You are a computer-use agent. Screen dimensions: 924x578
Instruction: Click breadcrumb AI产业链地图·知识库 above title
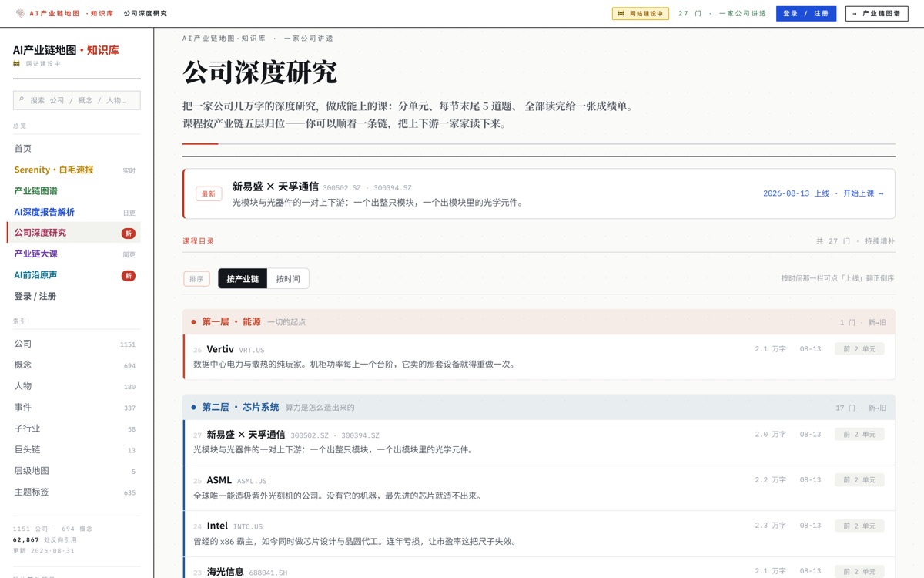point(224,38)
